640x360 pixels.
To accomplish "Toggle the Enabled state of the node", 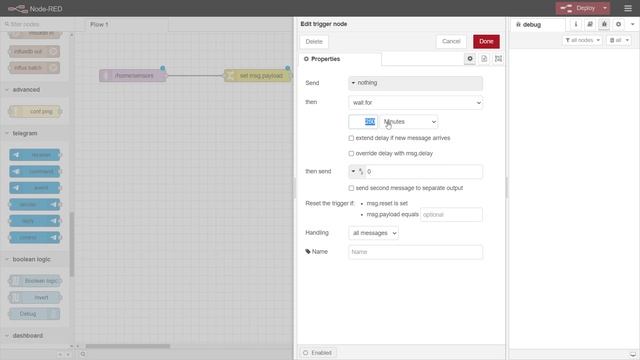I will 318,353.
